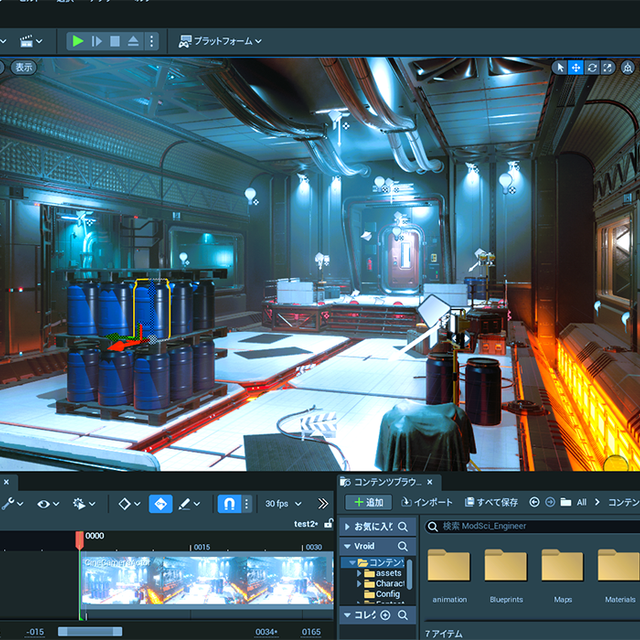Expand the keyframe diamond chevron
The image size is (640, 640).
137,504
